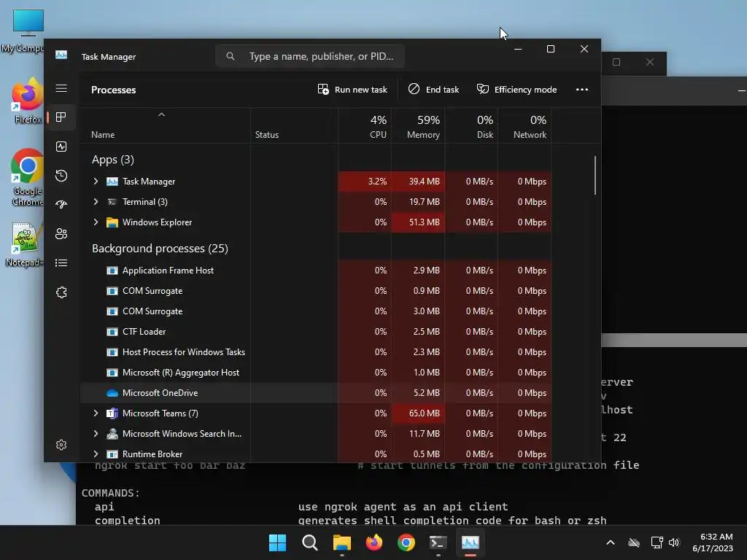Click the Terminal process icon
The width and height of the screenshot is (747, 560).
tap(112, 202)
